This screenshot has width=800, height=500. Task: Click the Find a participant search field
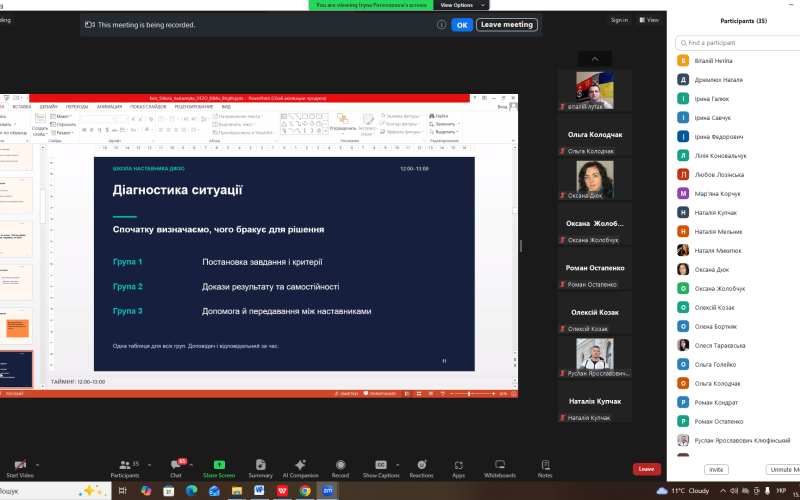[738, 43]
